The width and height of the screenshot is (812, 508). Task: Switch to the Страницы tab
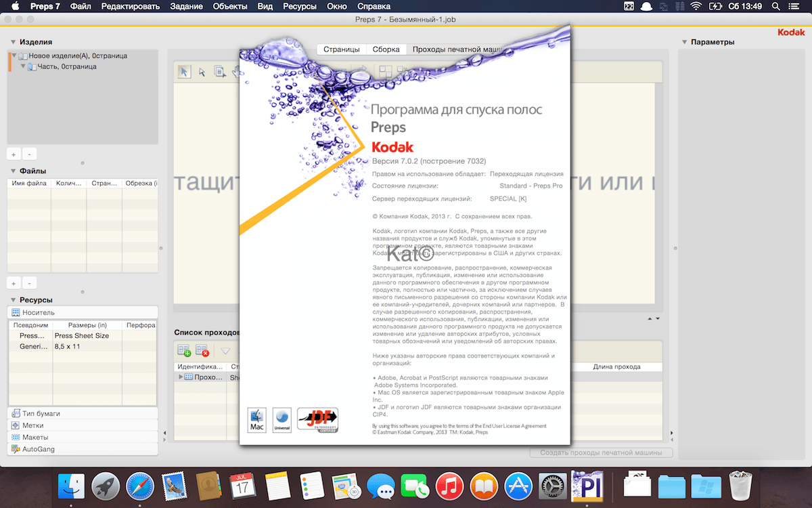(341, 49)
